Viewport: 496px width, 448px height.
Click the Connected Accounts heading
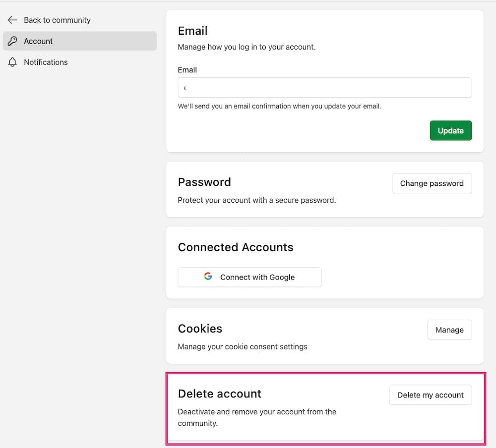[x=236, y=247]
